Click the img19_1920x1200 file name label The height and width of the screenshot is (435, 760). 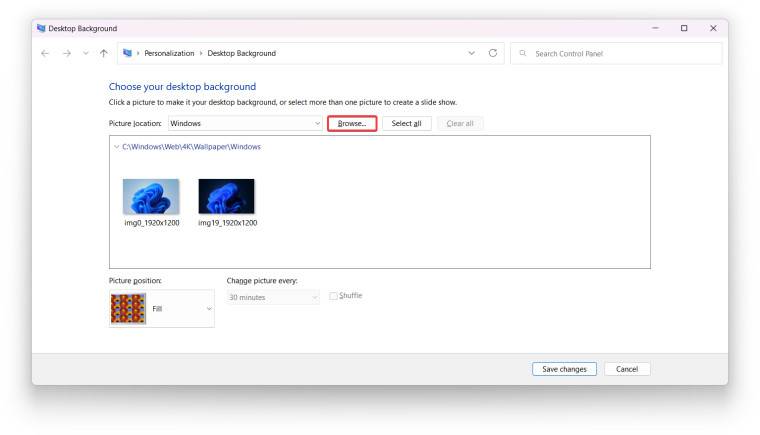pos(227,223)
